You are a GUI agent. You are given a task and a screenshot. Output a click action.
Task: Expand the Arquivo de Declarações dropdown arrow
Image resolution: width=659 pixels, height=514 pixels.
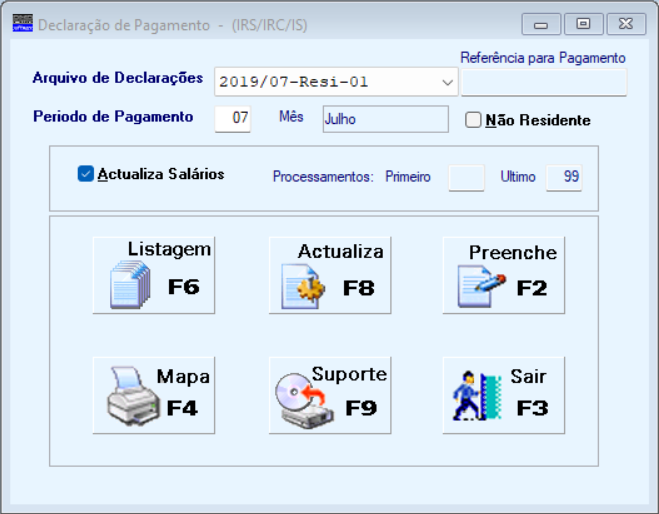448,82
